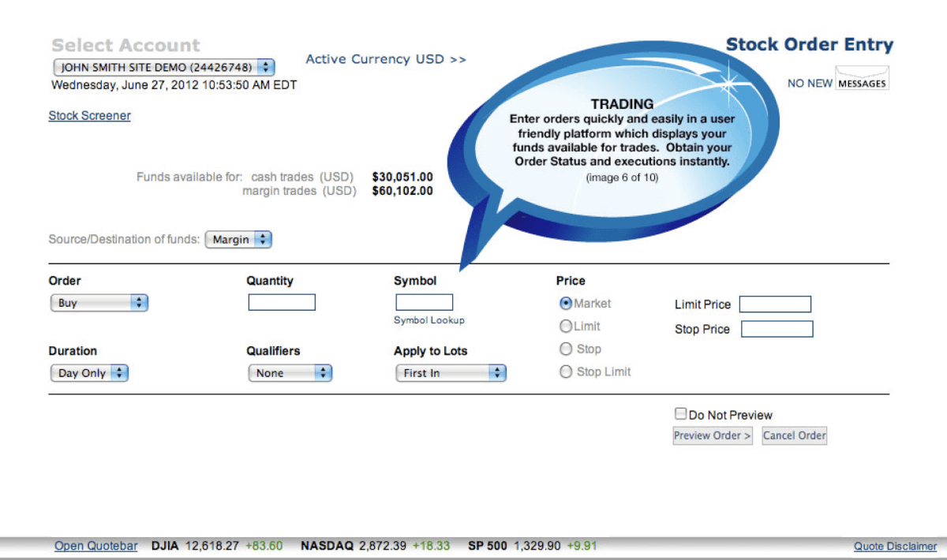The width and height of the screenshot is (947, 560).
Task: Click the Preview Order button
Action: [712, 435]
